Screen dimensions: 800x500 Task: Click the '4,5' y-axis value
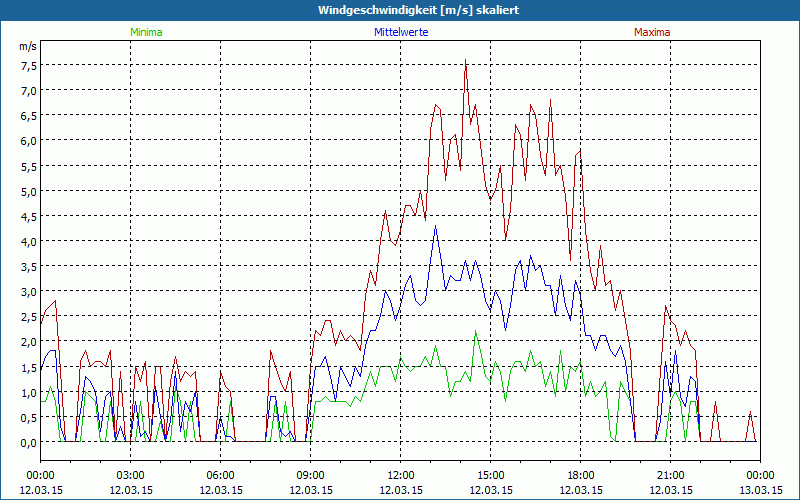(x=29, y=217)
